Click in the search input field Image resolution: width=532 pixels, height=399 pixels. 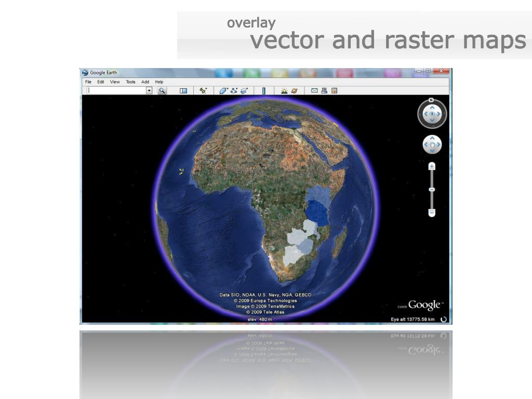[116, 90]
